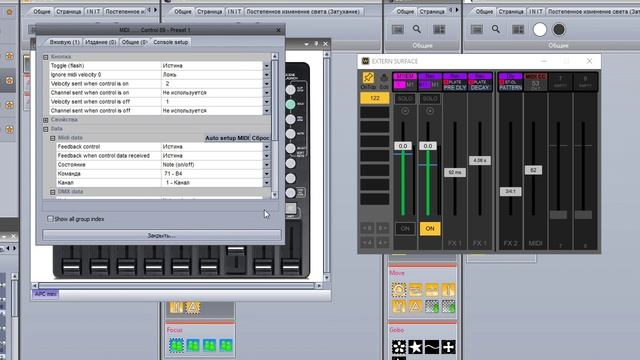Screen dimensions: 640x360
Task: Click the OnTop pin icon in Extern Surface
Action: pyautogui.click(x=368, y=78)
